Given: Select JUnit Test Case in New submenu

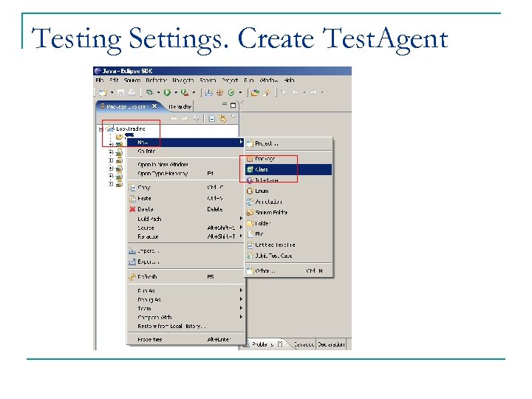Looking at the screenshot, I should (x=288, y=256).
